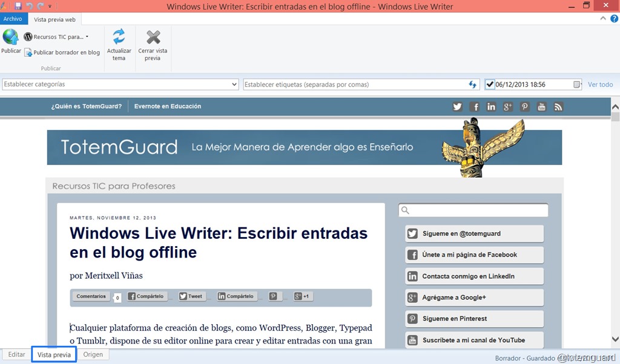Image resolution: width=620 pixels, height=364 pixels.
Task: Click the Facebook icon in header
Action: click(x=475, y=106)
